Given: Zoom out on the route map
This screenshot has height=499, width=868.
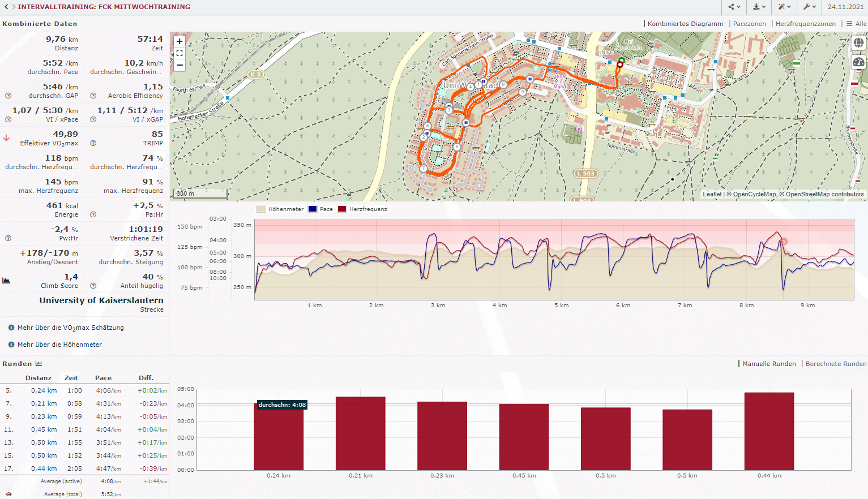Looking at the screenshot, I should tap(179, 65).
